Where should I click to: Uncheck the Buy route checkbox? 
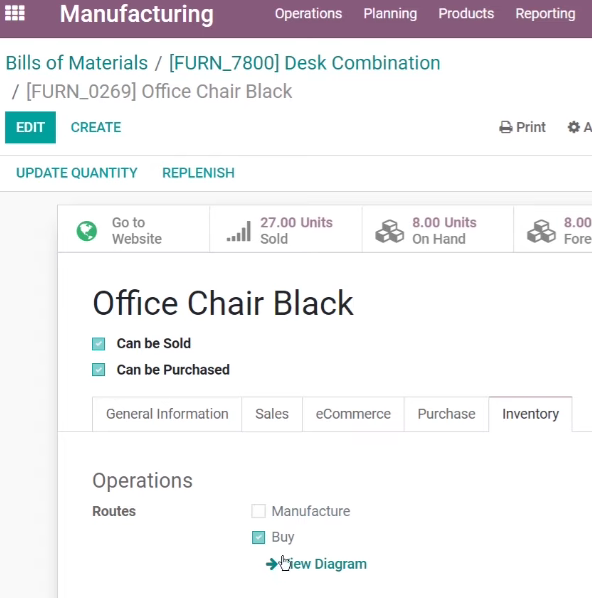tap(258, 537)
